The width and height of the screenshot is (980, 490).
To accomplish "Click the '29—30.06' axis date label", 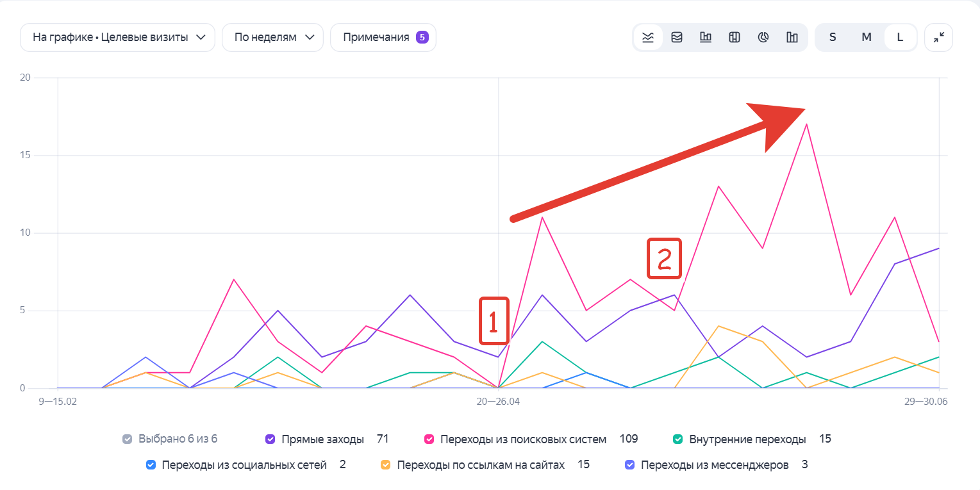I will point(926,402).
